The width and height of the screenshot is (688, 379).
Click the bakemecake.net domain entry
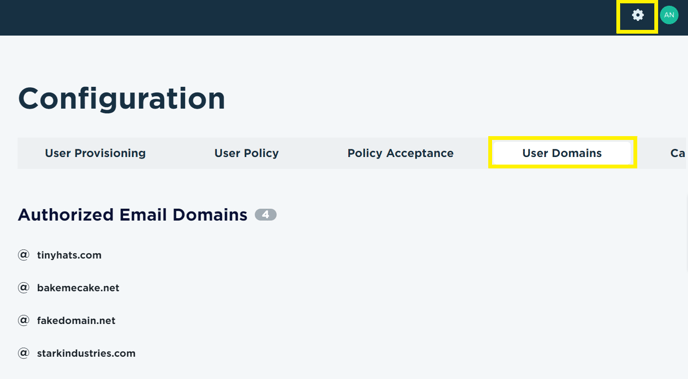point(78,288)
